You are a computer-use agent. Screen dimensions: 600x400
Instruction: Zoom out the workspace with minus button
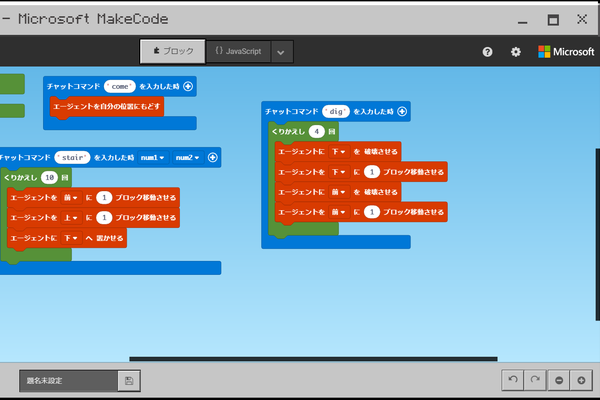coord(559,380)
